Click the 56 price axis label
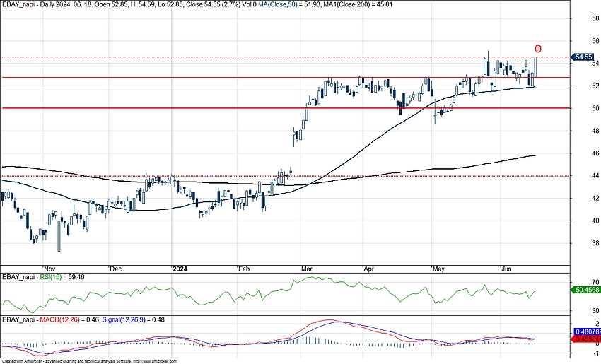This screenshot has width=601, height=364. [x=595, y=40]
